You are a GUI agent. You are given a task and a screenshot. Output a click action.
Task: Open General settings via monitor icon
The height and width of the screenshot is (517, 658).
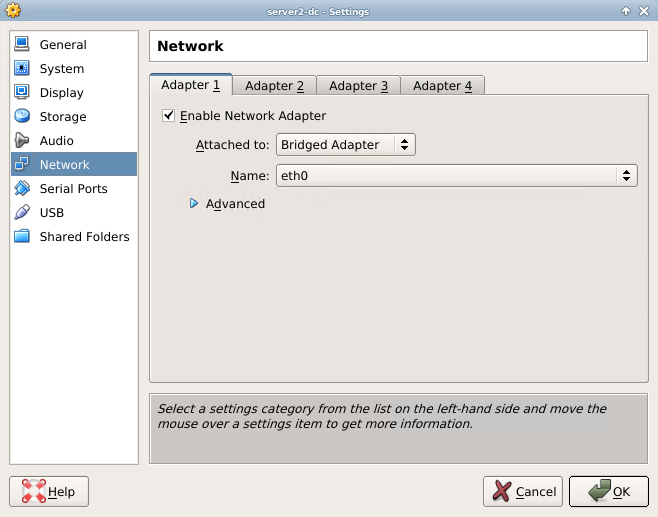pyautogui.click(x=22, y=44)
